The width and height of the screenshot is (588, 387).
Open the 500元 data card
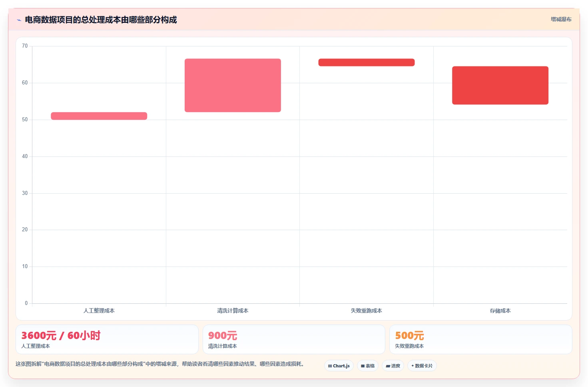(x=481, y=339)
